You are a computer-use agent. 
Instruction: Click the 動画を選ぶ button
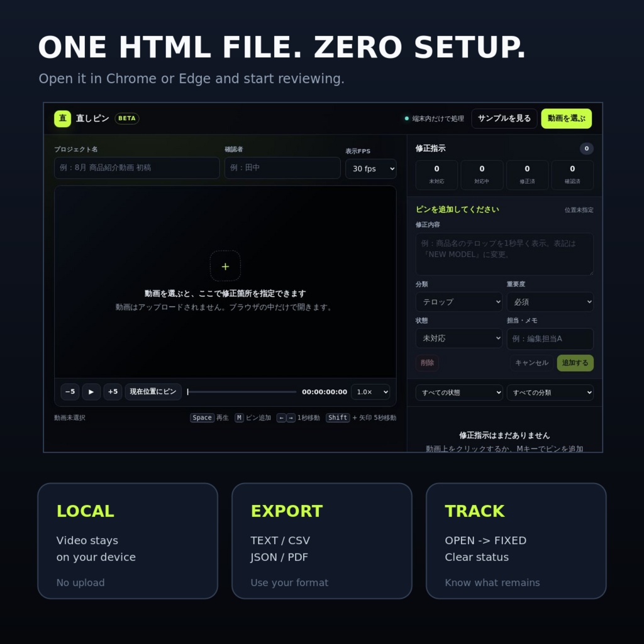[x=567, y=119]
